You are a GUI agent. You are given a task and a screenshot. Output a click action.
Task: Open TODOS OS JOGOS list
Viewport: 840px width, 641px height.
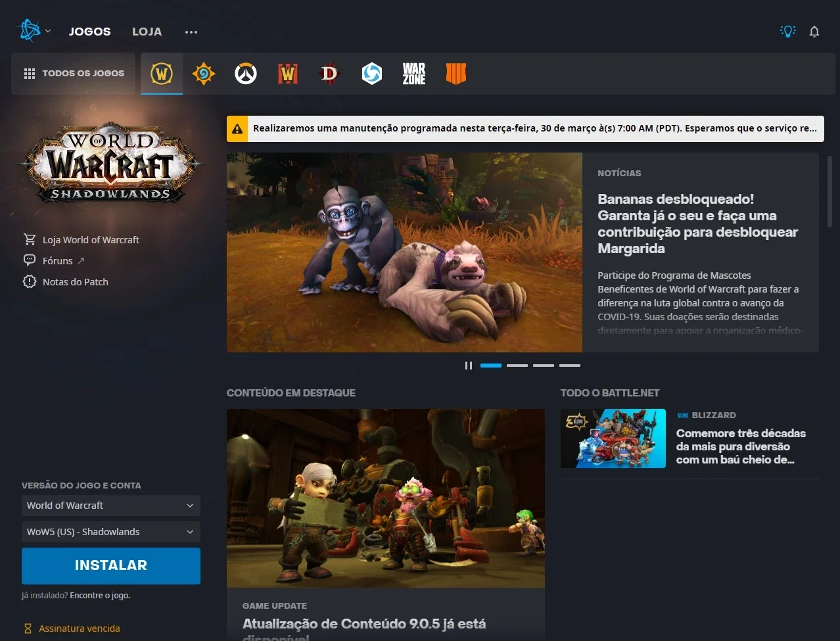pyautogui.click(x=74, y=74)
